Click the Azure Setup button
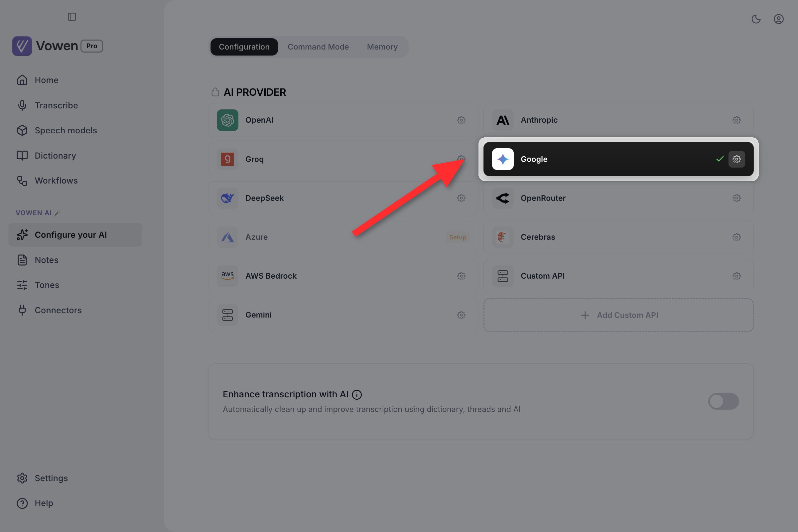This screenshot has width=798, height=532. 458,237
